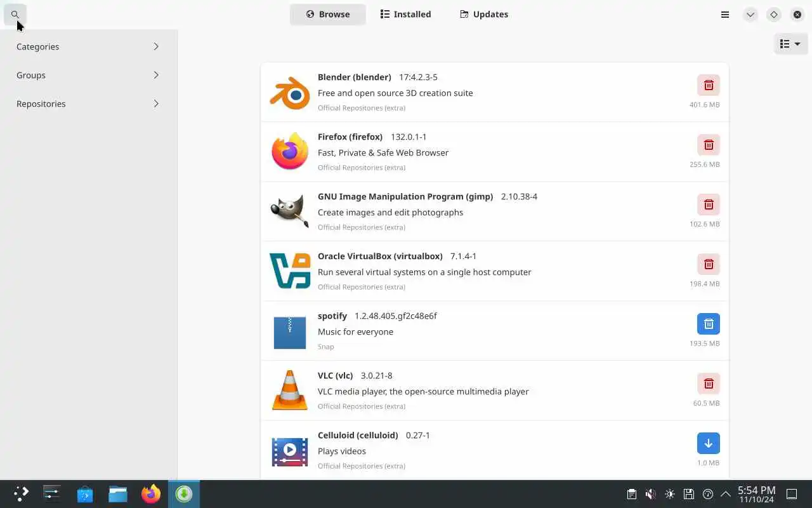Select GNU Image Manipulation Program title
The height and width of the screenshot is (508, 812).
[405, 196]
